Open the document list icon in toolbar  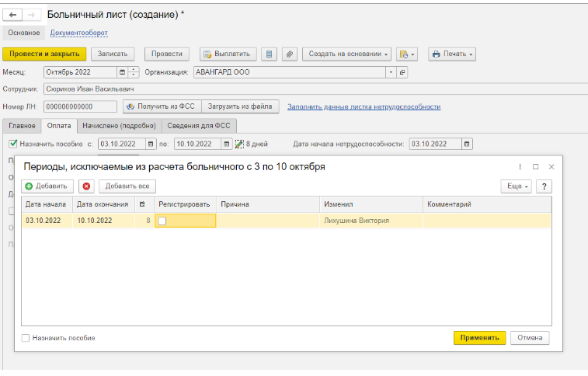tap(270, 54)
